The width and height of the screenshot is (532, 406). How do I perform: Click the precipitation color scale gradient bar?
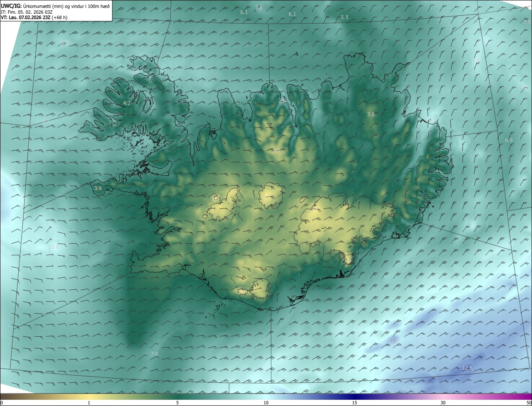tap(266, 396)
